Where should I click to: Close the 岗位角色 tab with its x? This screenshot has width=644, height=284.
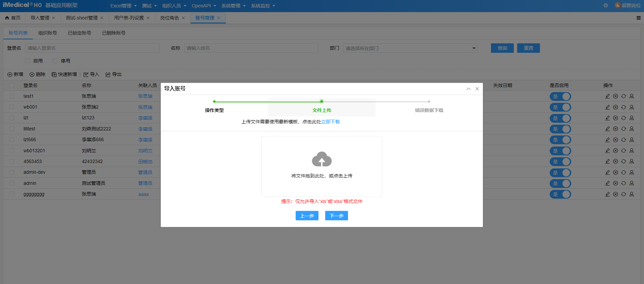pos(183,18)
